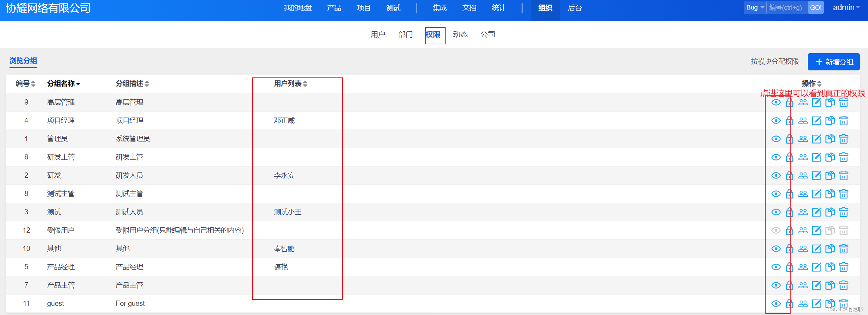
Task: Copy the 管理员 group
Action: (830, 139)
